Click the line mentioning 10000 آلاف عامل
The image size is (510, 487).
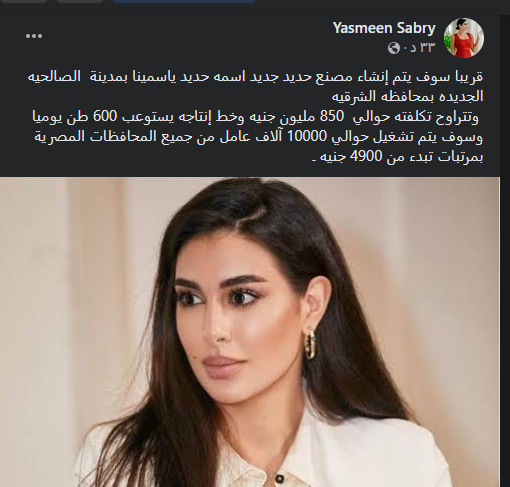coord(258,137)
